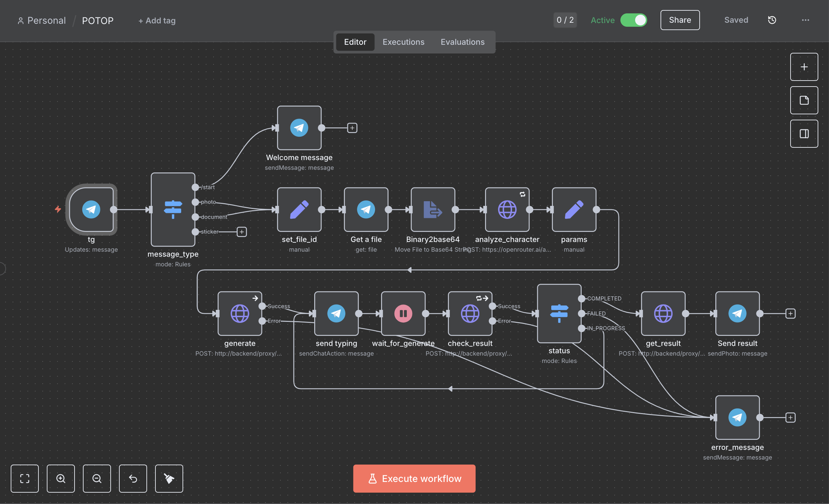Click the Add tag field
This screenshot has height=504, width=829.
point(157,20)
